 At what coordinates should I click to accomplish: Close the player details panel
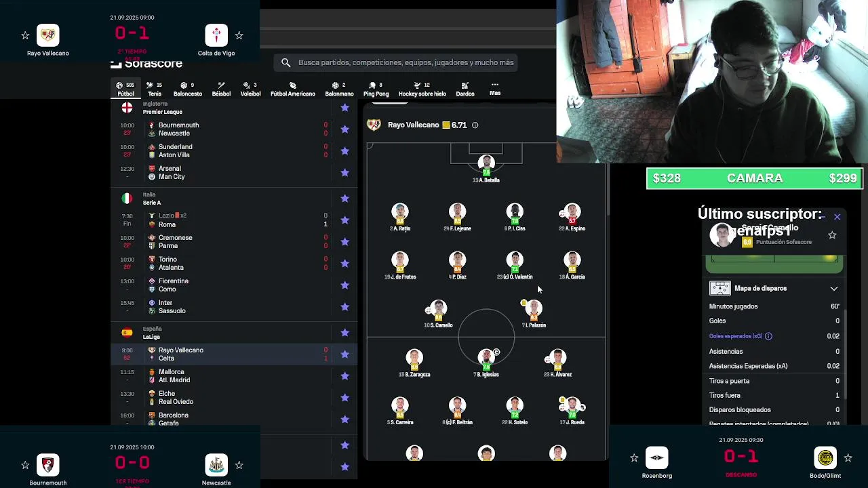(x=837, y=217)
